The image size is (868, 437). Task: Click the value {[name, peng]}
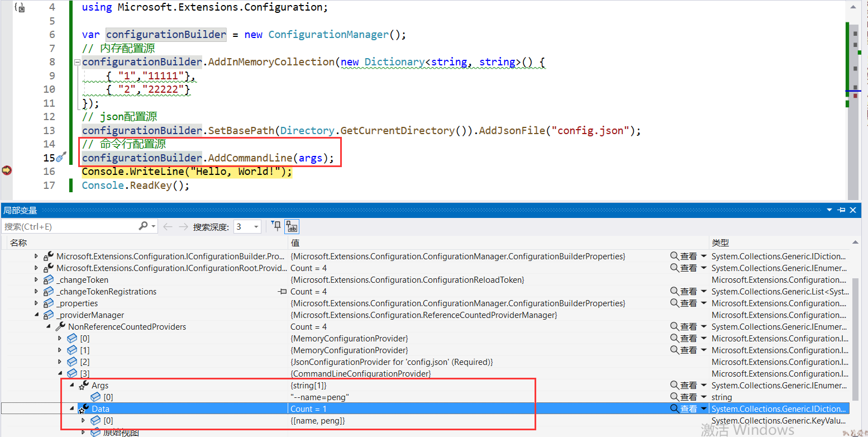click(x=318, y=421)
